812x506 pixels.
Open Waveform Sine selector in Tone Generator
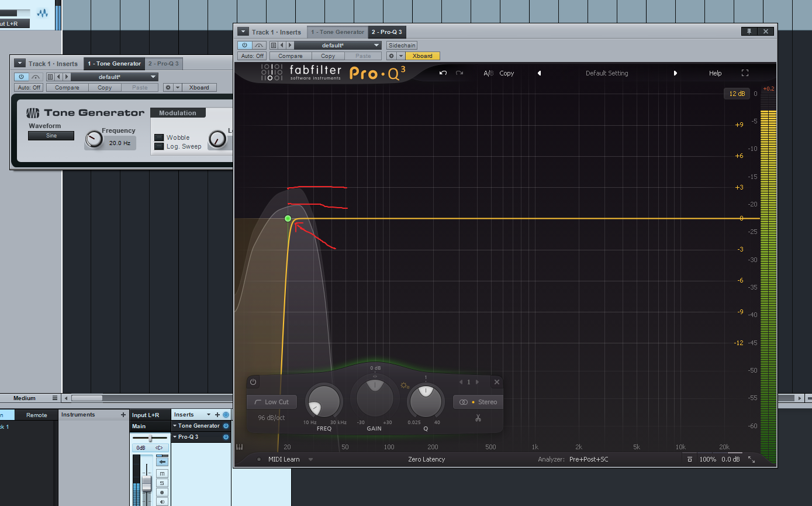pos(51,136)
